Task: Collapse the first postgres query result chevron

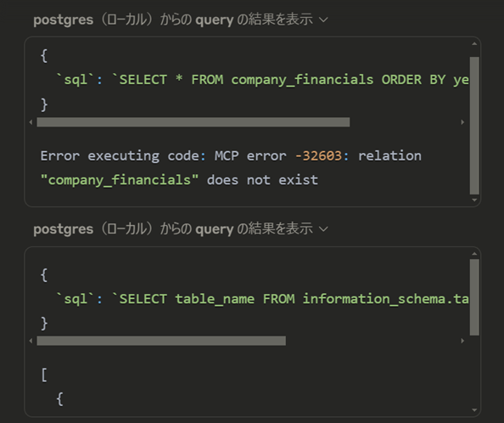Action: point(323,20)
